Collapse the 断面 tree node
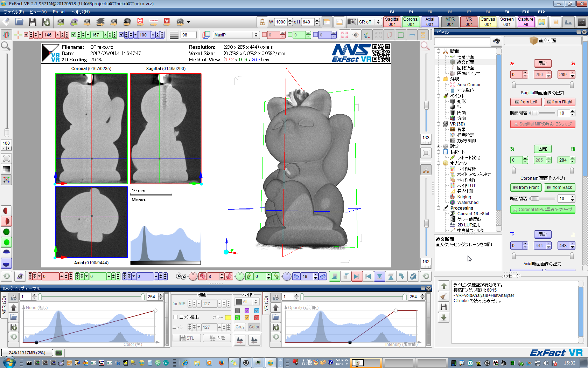588x368 pixels. [x=438, y=51]
